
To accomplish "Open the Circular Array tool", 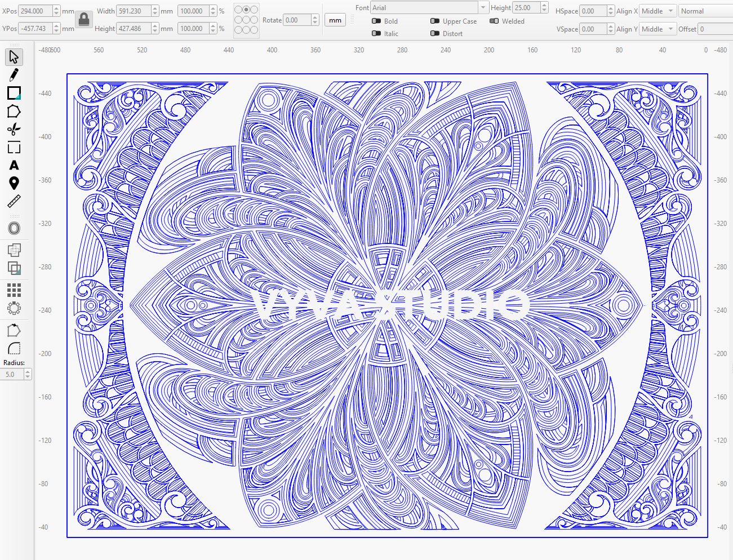I will pyautogui.click(x=14, y=308).
